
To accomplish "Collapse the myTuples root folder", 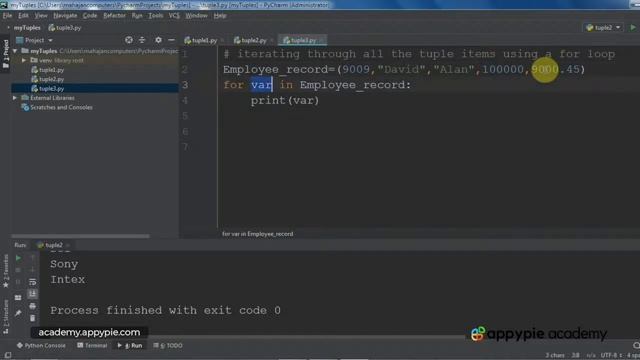I will coord(15,51).
